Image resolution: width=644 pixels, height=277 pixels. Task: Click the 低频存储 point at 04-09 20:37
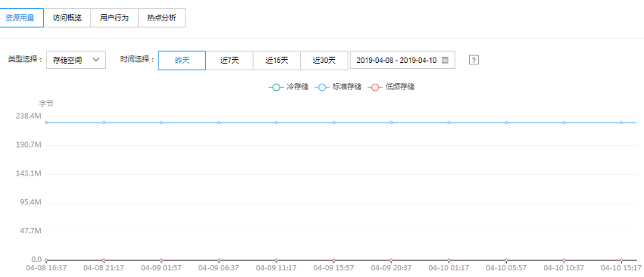tap(391, 260)
